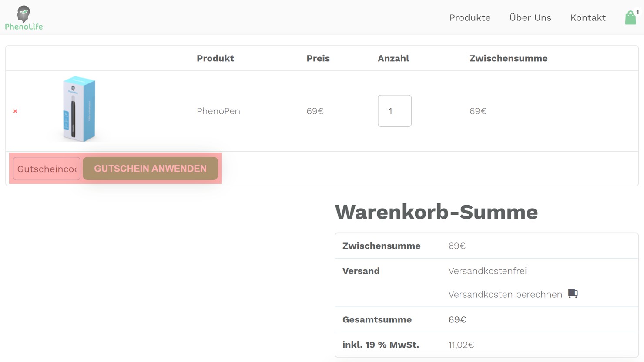Click the 11,02€ MwSt. amount
This screenshot has width=644, height=362.
coord(461,345)
